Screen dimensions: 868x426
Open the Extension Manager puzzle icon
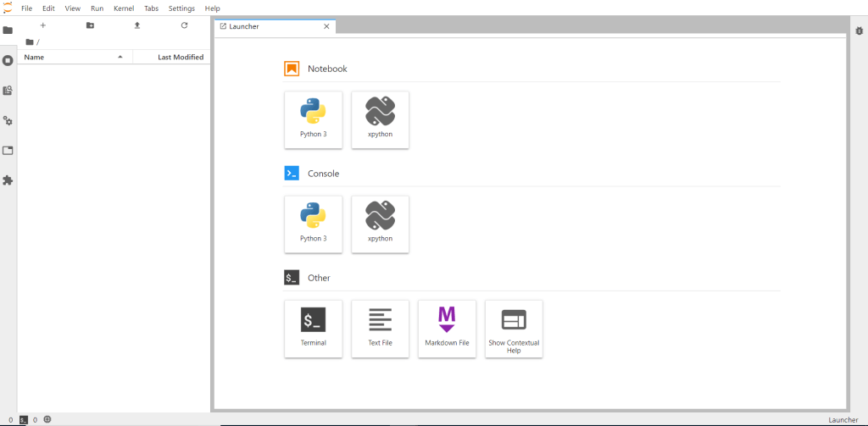click(x=8, y=180)
